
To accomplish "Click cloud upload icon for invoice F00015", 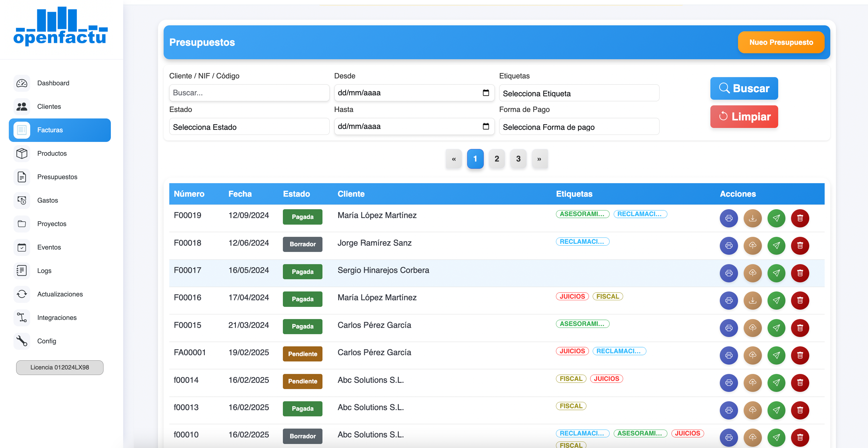I will (x=752, y=328).
